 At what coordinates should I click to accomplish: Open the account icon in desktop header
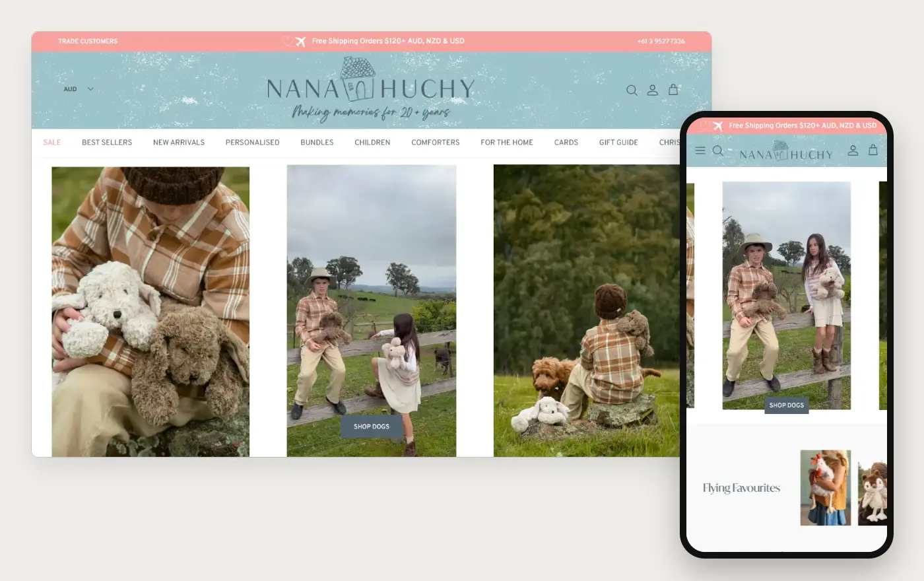pyautogui.click(x=652, y=90)
